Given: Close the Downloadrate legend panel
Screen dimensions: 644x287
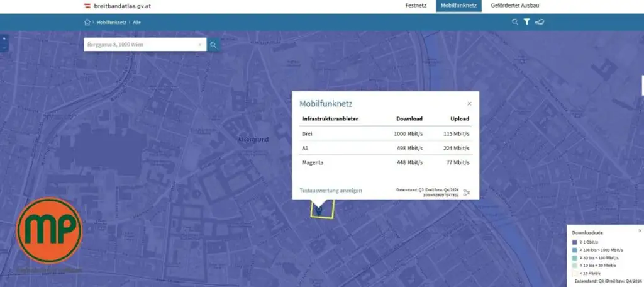Looking at the screenshot, I should pyautogui.click(x=640, y=230).
